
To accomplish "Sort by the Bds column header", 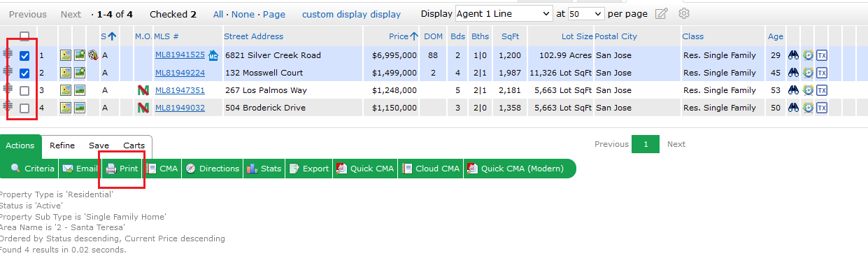I will click(458, 36).
